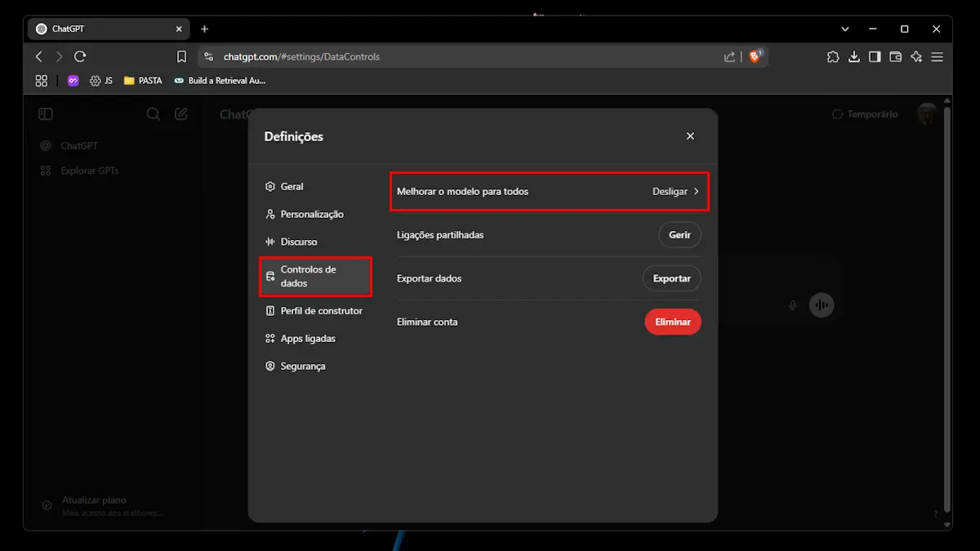
Task: Click the bookmark icon in address bar
Action: 182,57
